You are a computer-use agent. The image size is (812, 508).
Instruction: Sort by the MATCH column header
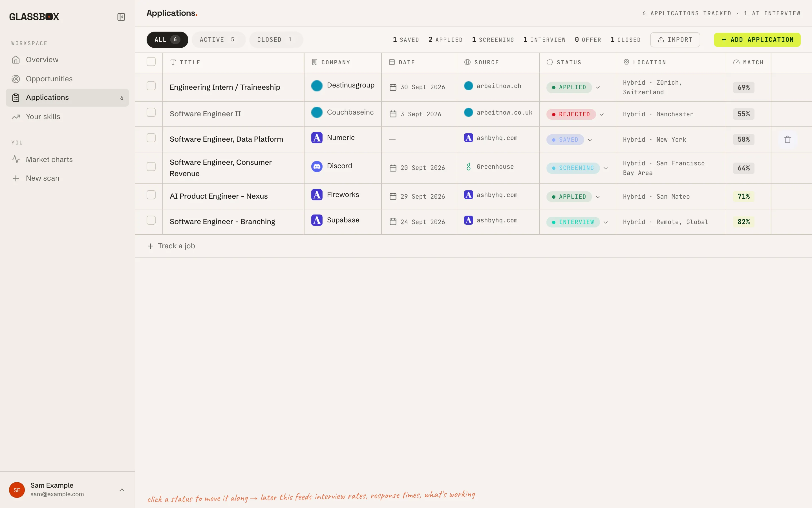pos(748,62)
